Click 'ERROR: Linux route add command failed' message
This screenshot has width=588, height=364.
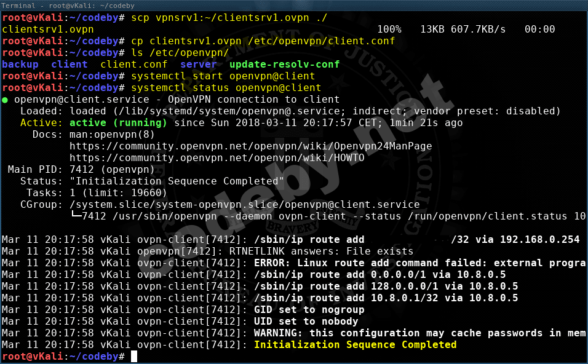point(370,263)
